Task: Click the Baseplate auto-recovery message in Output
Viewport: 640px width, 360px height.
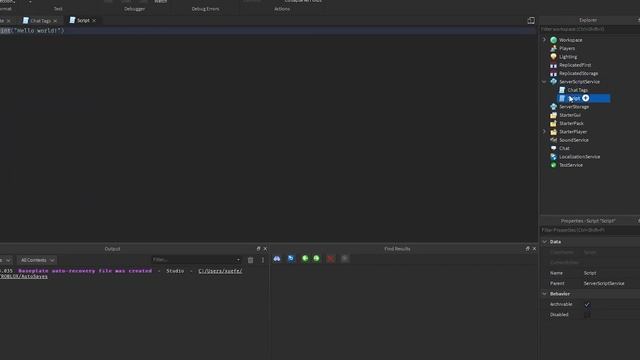Action: point(85,271)
